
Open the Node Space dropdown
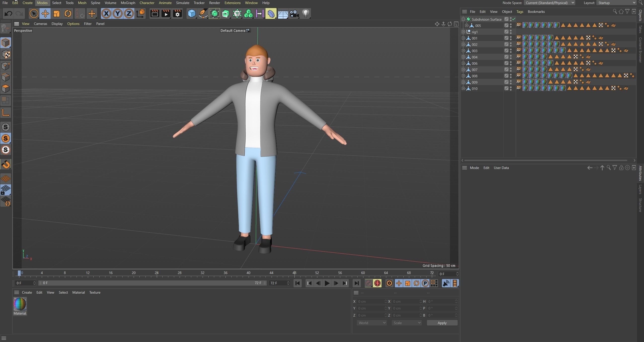coord(549,3)
